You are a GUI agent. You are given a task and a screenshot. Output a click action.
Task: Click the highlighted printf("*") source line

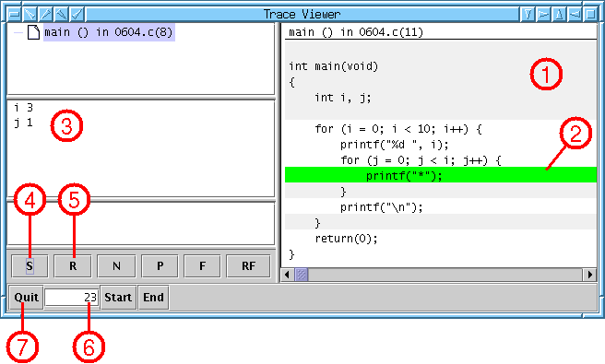click(441, 175)
